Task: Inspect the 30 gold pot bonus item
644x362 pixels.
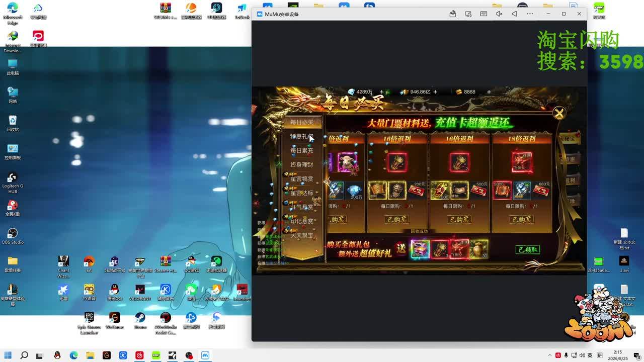Action: 478,249
